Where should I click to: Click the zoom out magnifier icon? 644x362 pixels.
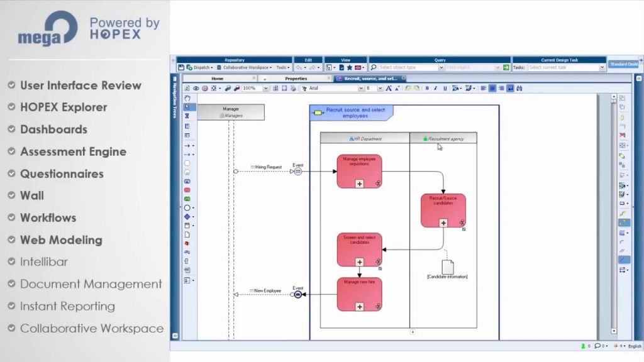236,88
